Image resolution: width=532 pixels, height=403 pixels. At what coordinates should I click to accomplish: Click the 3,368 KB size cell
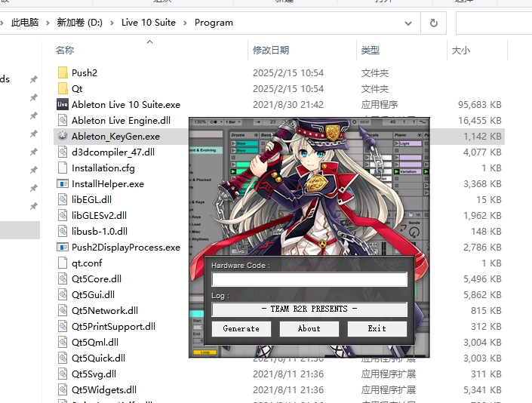coord(482,184)
